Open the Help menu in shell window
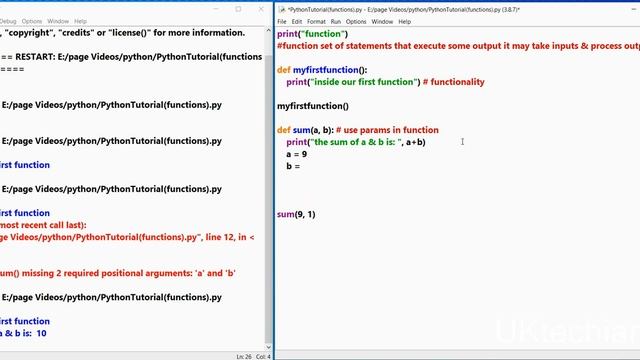This screenshot has width=640, height=360. (80, 21)
